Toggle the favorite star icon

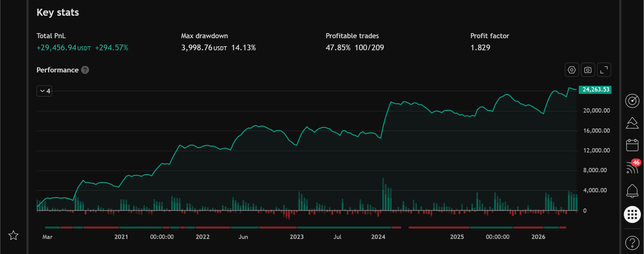[13, 235]
